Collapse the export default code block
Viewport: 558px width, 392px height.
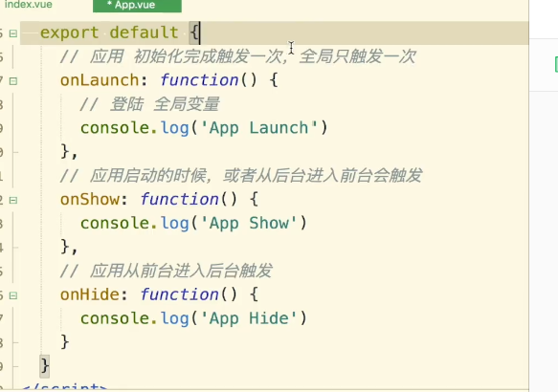(13, 33)
